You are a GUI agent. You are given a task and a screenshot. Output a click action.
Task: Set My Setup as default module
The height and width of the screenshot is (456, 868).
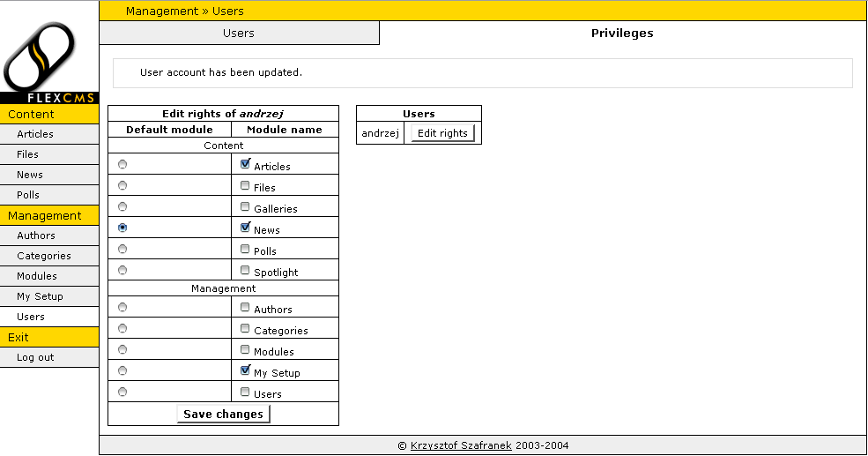point(122,370)
